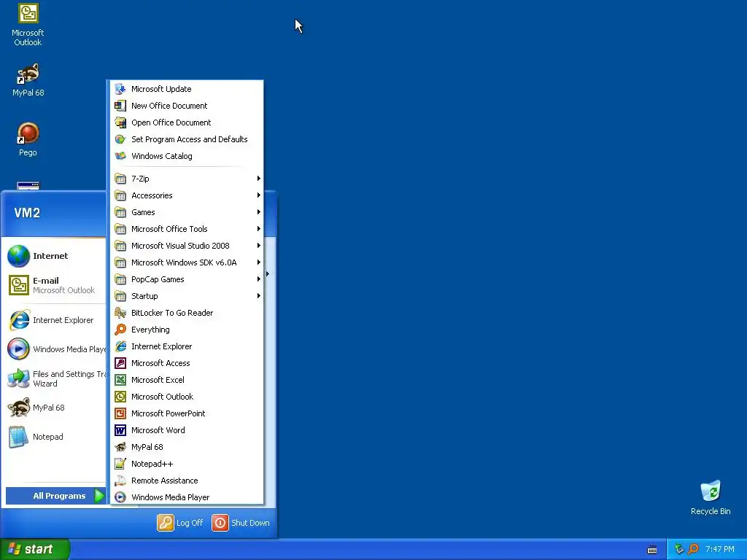Select the MyPal 68 desktop shortcut
This screenshot has height=560, width=747.
[28, 80]
